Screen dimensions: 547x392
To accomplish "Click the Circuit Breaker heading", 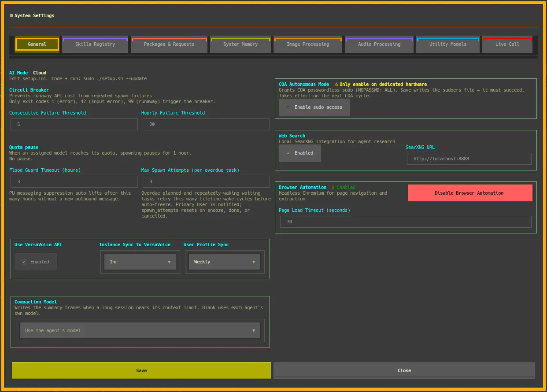I will [29, 90].
